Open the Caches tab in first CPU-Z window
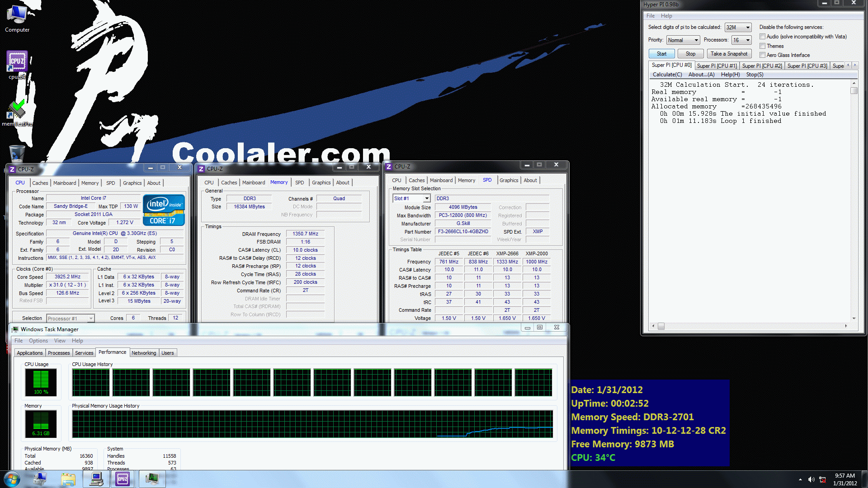Screen dimensions: 868x488 click(x=40, y=183)
